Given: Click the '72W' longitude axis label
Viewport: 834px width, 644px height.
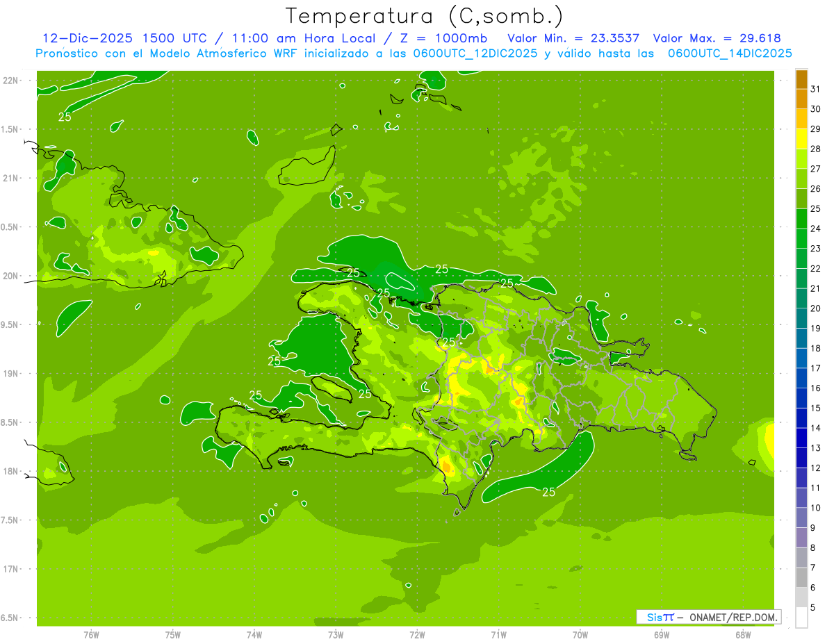Looking at the screenshot, I should click(x=417, y=635).
